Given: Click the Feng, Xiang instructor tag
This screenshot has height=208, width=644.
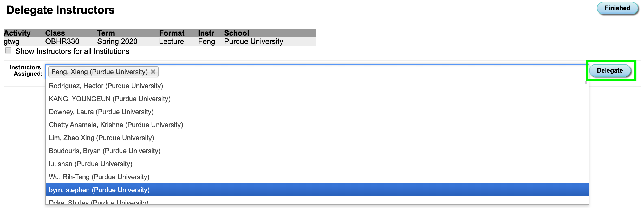Looking at the screenshot, I should [99, 72].
